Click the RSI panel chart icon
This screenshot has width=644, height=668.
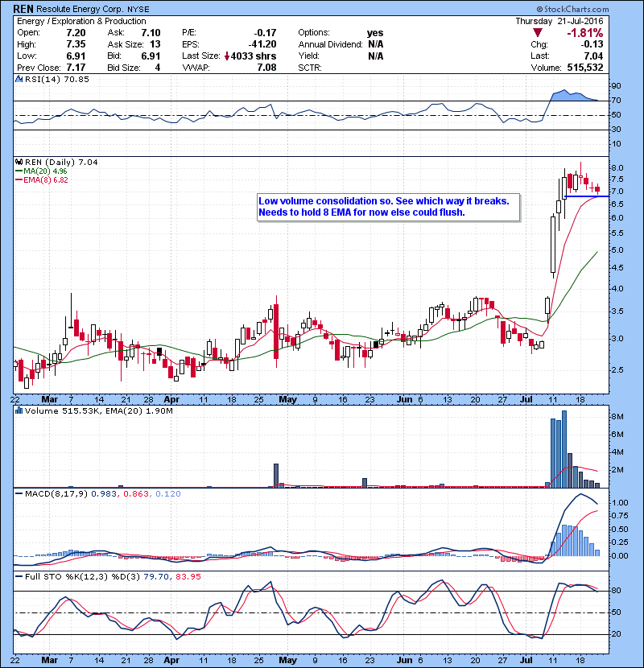pyautogui.click(x=19, y=79)
